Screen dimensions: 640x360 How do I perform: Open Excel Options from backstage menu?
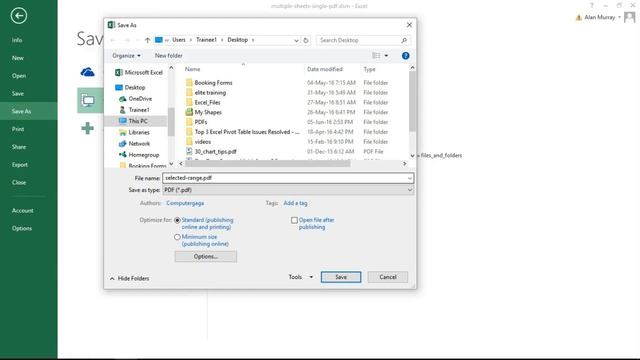tap(22, 228)
